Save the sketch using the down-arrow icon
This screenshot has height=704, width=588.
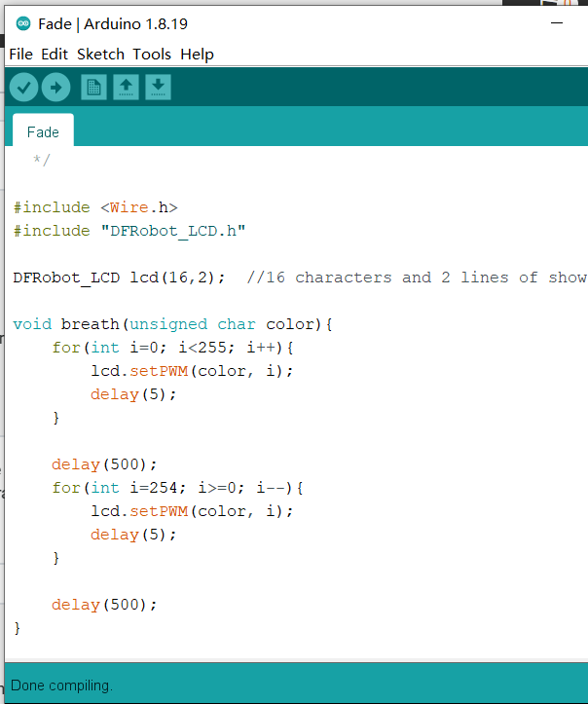[x=158, y=88]
